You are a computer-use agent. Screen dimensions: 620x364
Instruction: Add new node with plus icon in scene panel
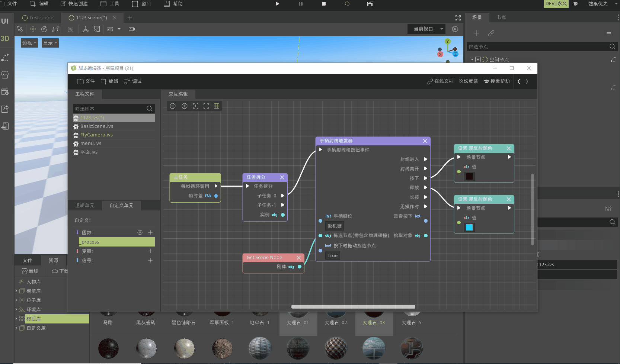tap(476, 33)
